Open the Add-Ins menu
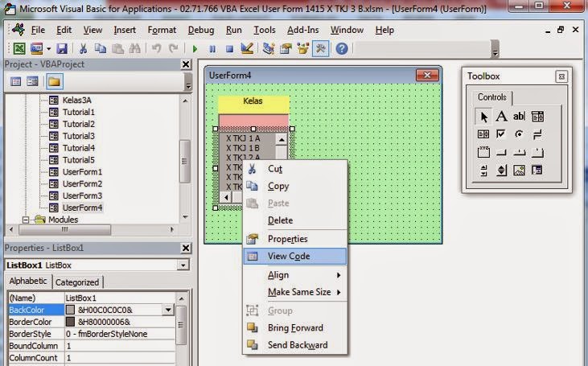The image size is (588, 366). click(x=302, y=30)
